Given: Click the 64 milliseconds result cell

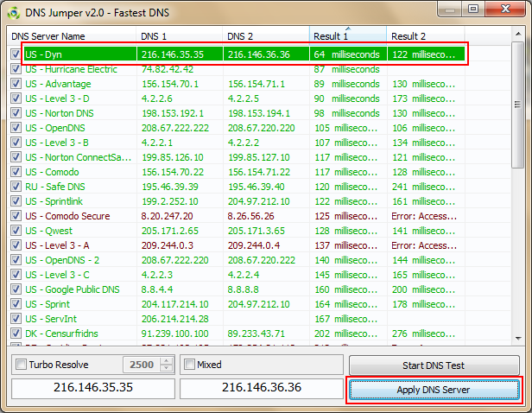Looking at the screenshot, I should (346, 54).
